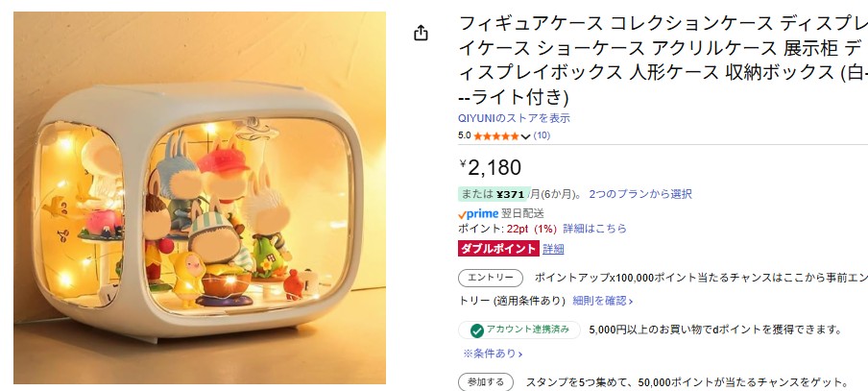This screenshot has width=868, height=391.
Task: Click the share icon beside product image
Action: pyautogui.click(x=421, y=34)
